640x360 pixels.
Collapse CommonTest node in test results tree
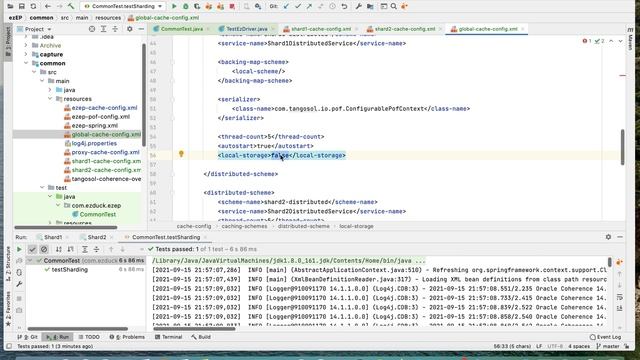[30, 260]
